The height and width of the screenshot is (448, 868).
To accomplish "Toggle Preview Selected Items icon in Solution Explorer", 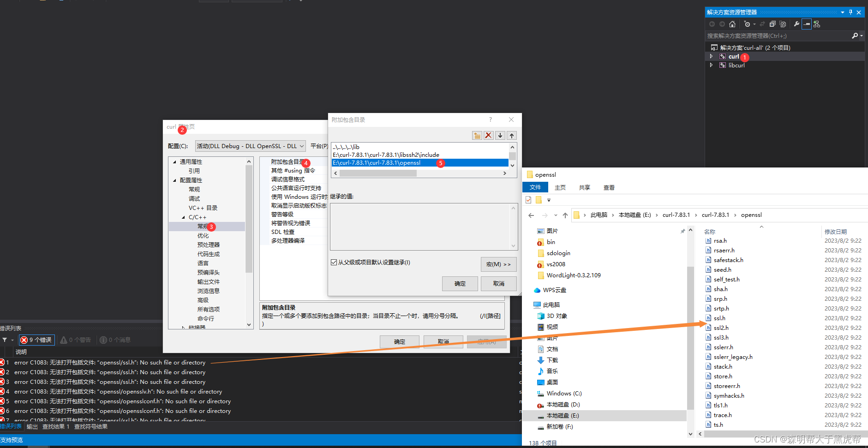I will pyautogui.click(x=807, y=24).
